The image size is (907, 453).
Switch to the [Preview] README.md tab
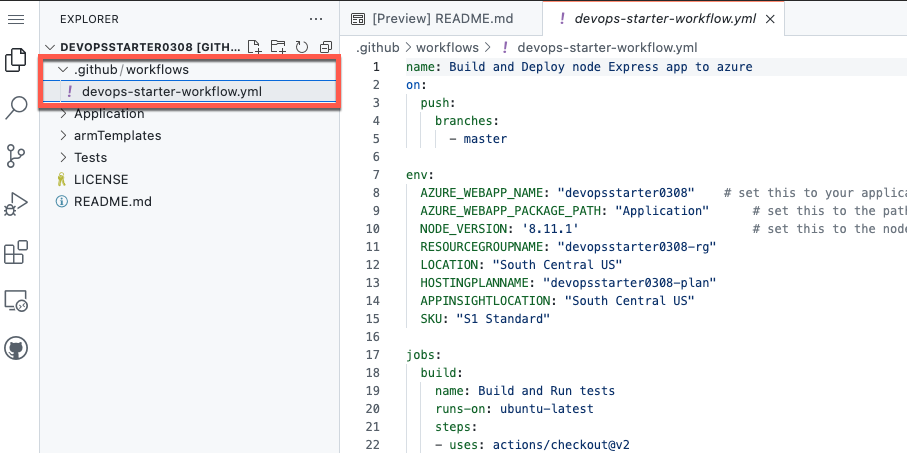pyautogui.click(x=442, y=19)
